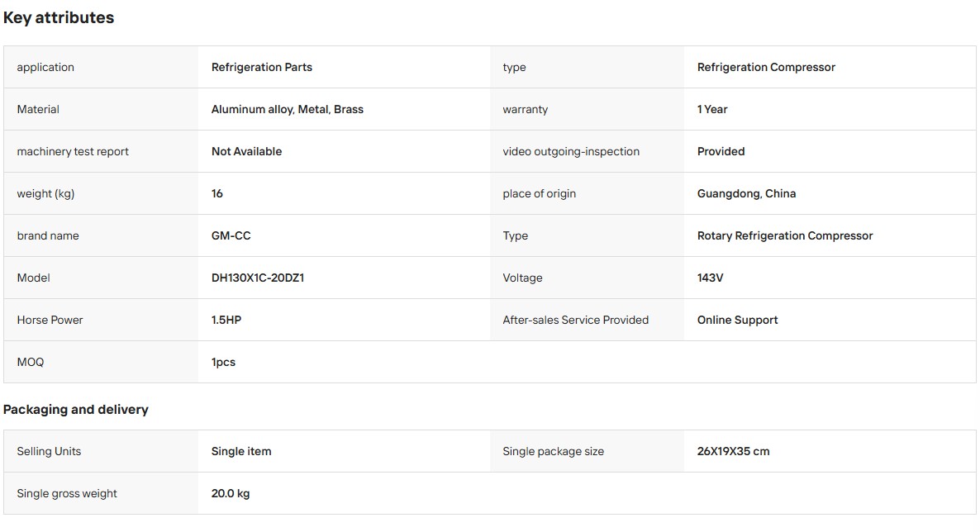Select the 143V voltage value
Screen dimensions: 980x532
pos(710,278)
